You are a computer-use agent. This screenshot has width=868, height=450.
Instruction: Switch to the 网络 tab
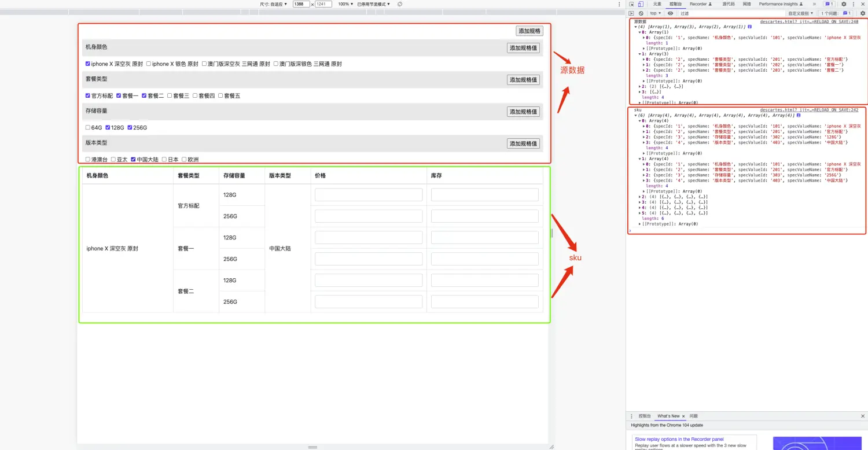tap(747, 4)
